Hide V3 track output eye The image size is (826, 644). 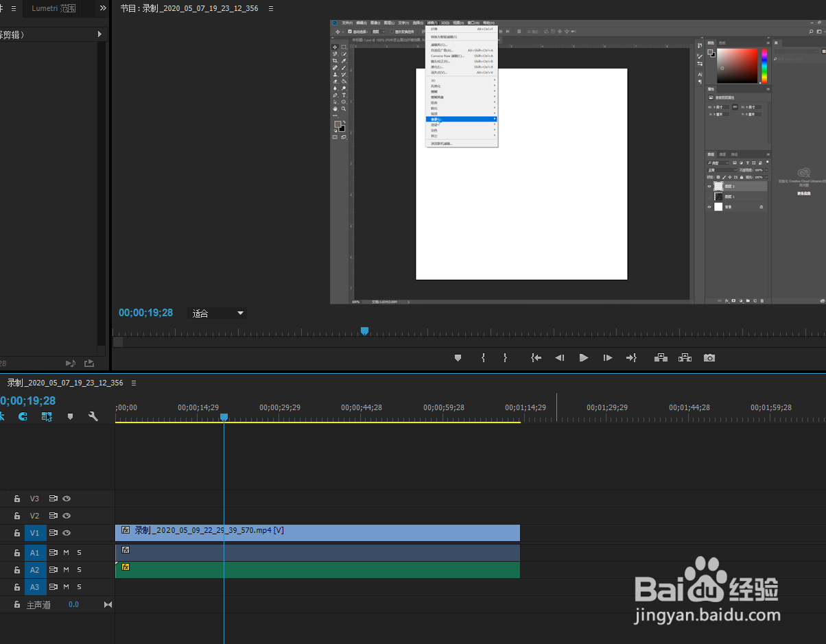coord(67,499)
